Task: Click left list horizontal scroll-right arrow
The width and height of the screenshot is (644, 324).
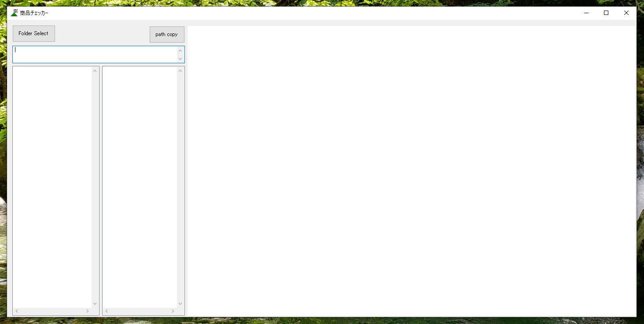Action: (x=88, y=311)
